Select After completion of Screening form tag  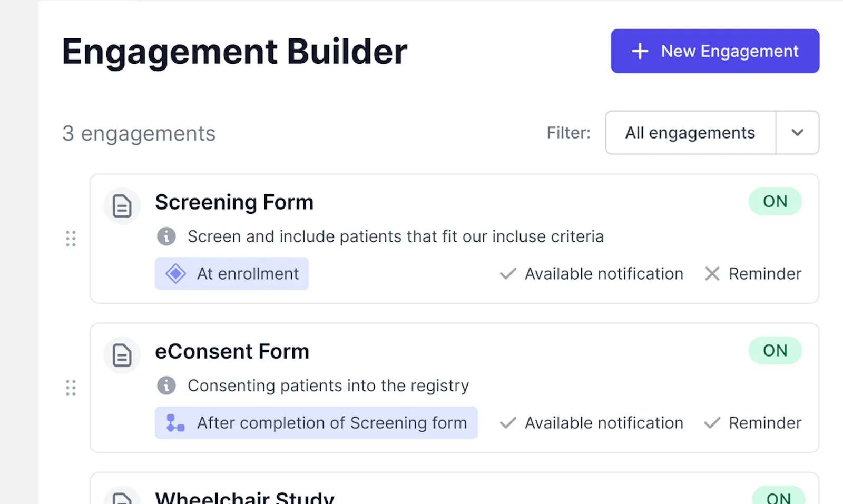click(316, 422)
